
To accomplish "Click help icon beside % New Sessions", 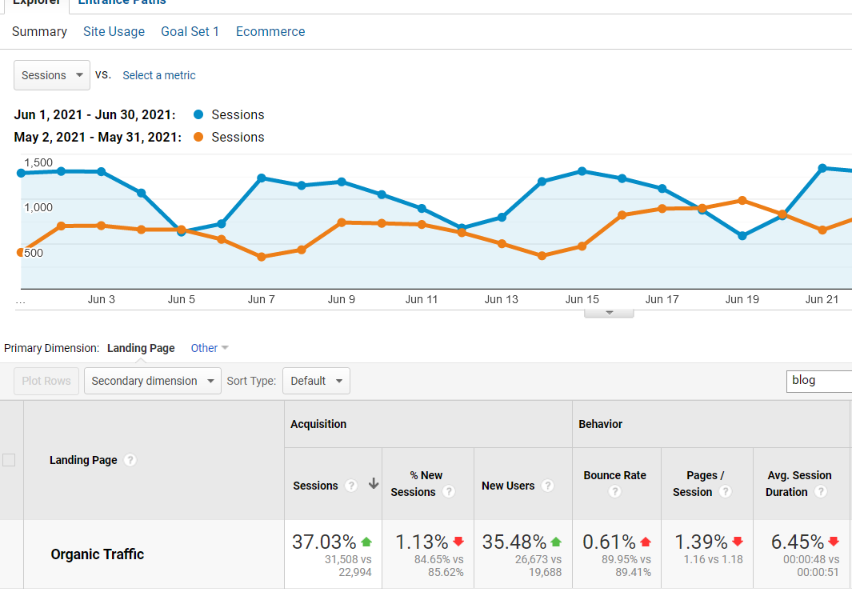I will [x=448, y=492].
